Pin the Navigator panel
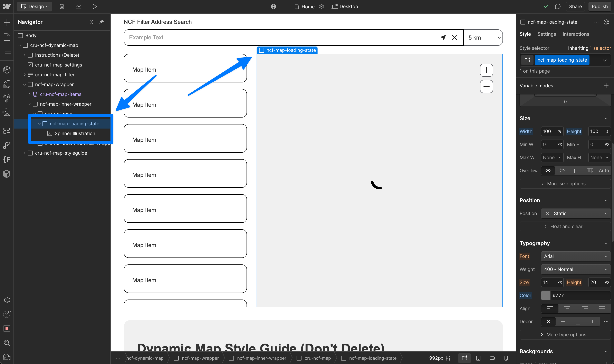This screenshot has width=614, height=364. 101,22
